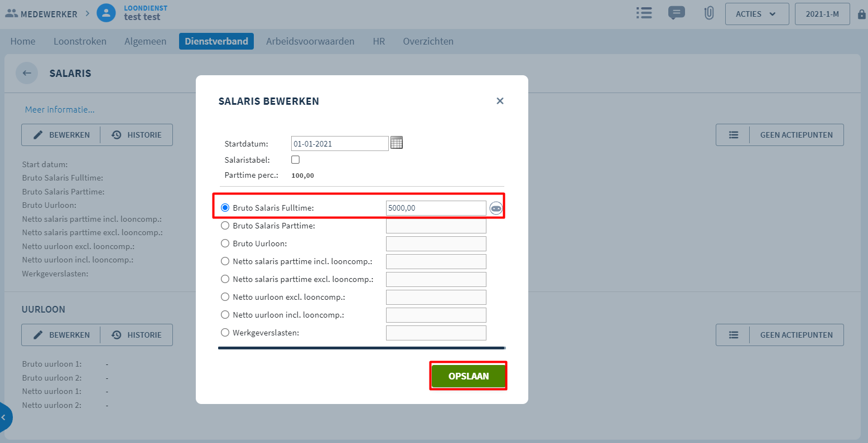Open the ACTIES dropdown menu
The height and width of the screenshot is (443, 868).
point(756,13)
